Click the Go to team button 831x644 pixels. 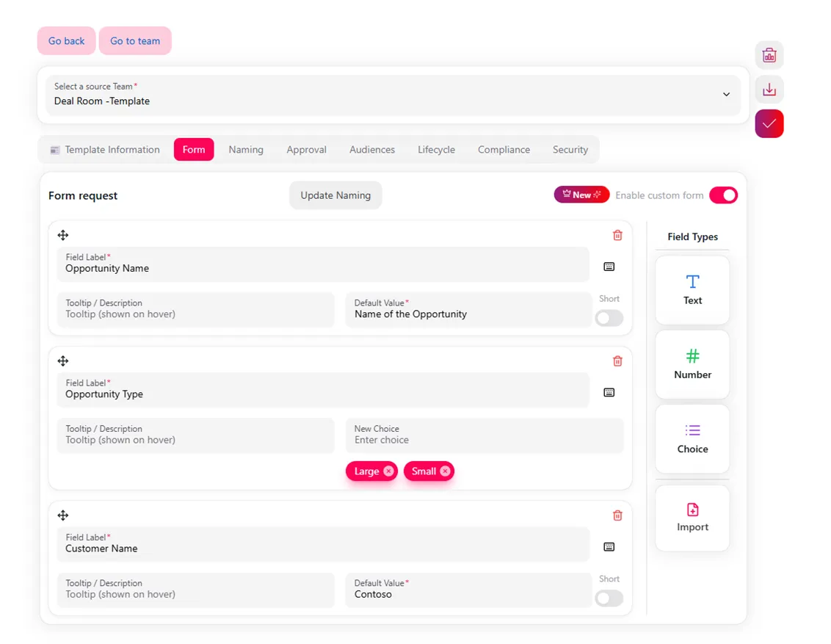[135, 41]
